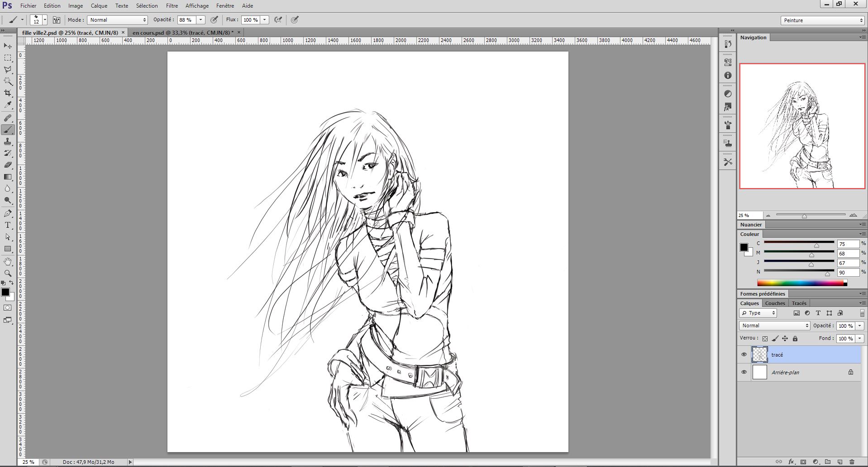Select the Move tool in the toolbar

7,46
